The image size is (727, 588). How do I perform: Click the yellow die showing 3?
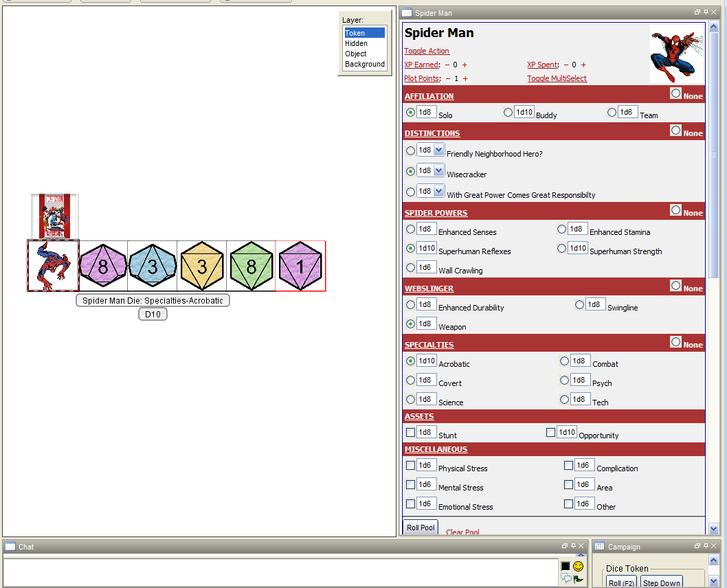(x=202, y=266)
